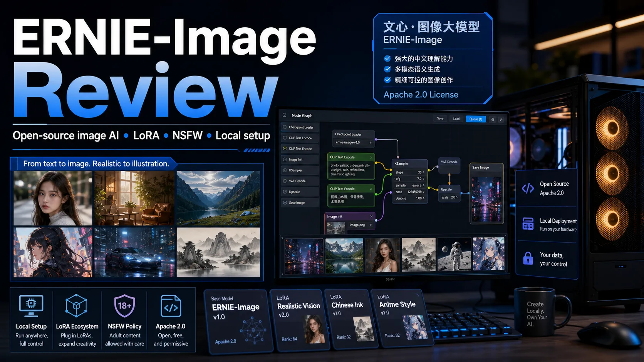Click the 'Rank: 64' text on Realistic Vision
Viewport: 644px width, 362px height.
tap(289, 339)
